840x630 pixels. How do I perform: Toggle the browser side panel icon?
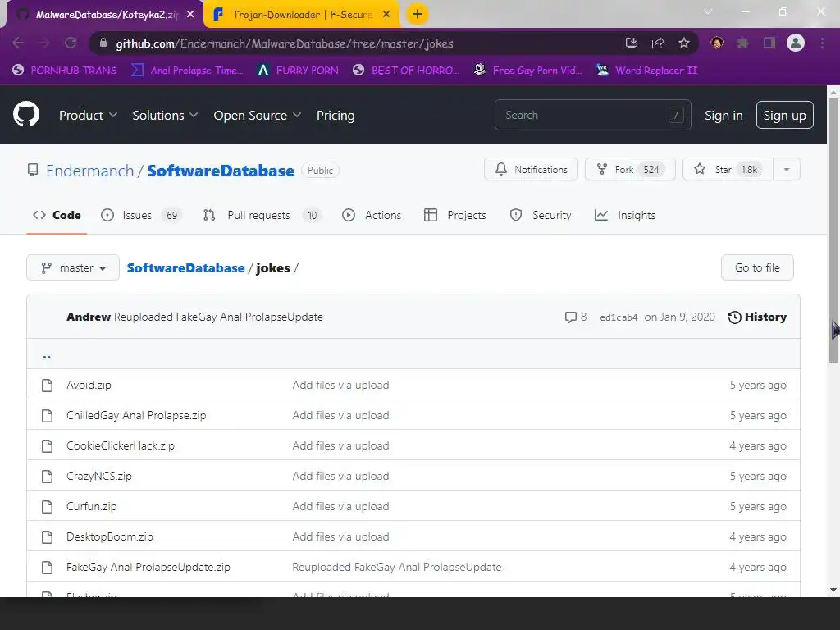click(x=769, y=43)
